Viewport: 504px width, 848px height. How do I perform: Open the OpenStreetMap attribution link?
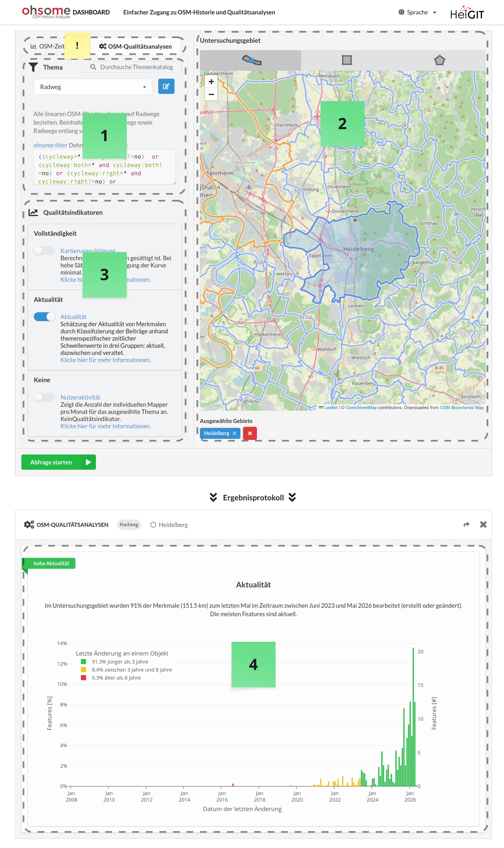[361, 408]
